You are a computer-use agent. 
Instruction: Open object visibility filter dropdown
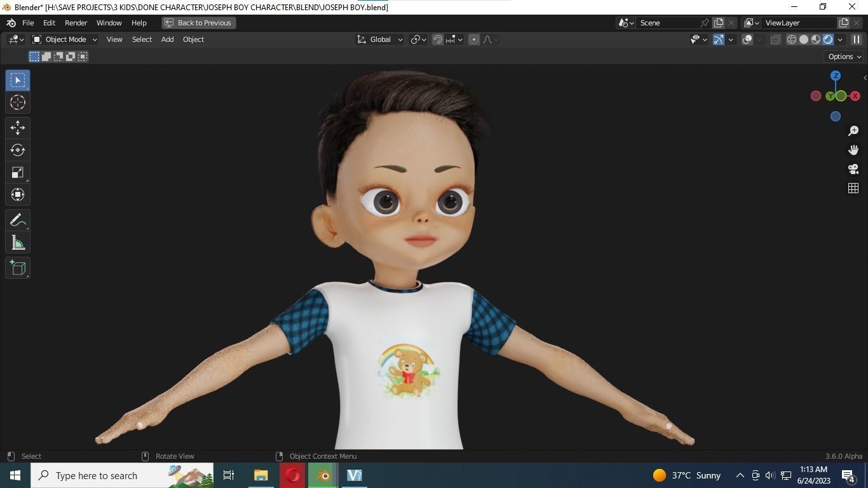699,39
